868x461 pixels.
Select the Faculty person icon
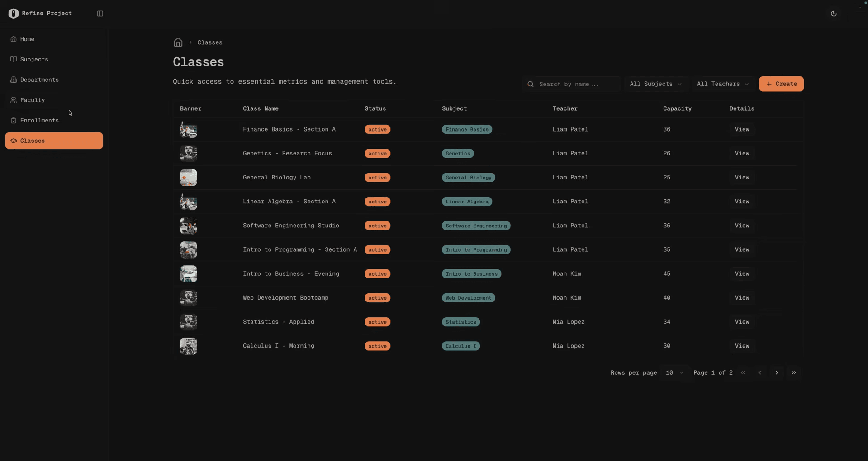[13, 100]
